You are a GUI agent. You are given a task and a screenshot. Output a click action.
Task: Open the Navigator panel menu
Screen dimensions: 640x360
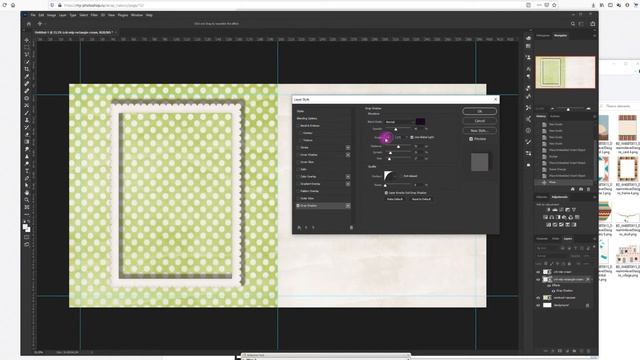[x=594, y=36]
